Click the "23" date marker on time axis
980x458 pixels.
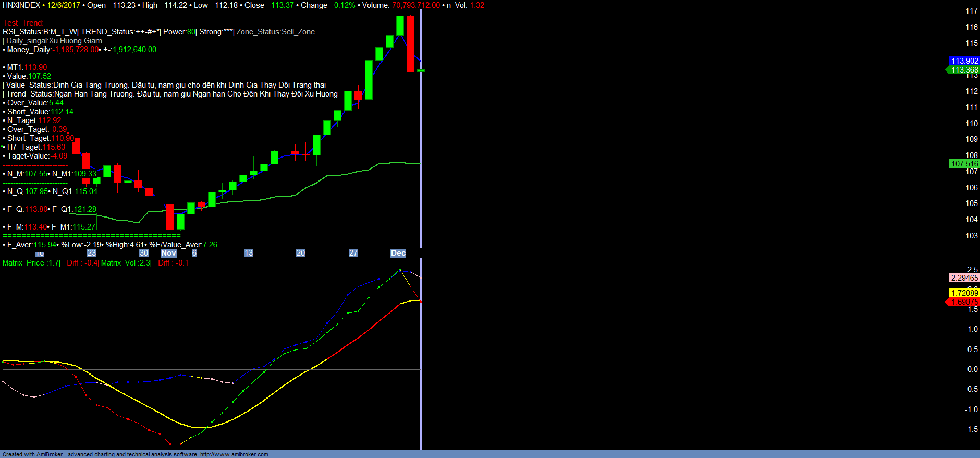point(92,253)
